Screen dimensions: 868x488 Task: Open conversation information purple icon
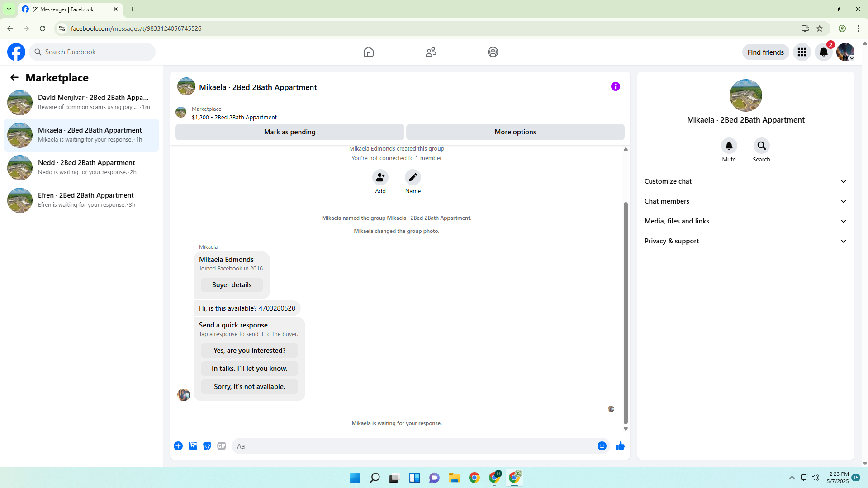616,86
